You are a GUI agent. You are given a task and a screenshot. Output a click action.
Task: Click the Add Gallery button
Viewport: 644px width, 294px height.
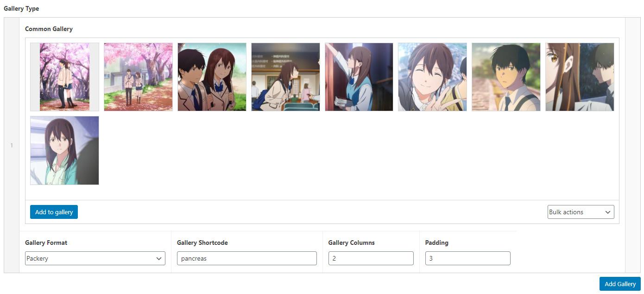coord(620,284)
